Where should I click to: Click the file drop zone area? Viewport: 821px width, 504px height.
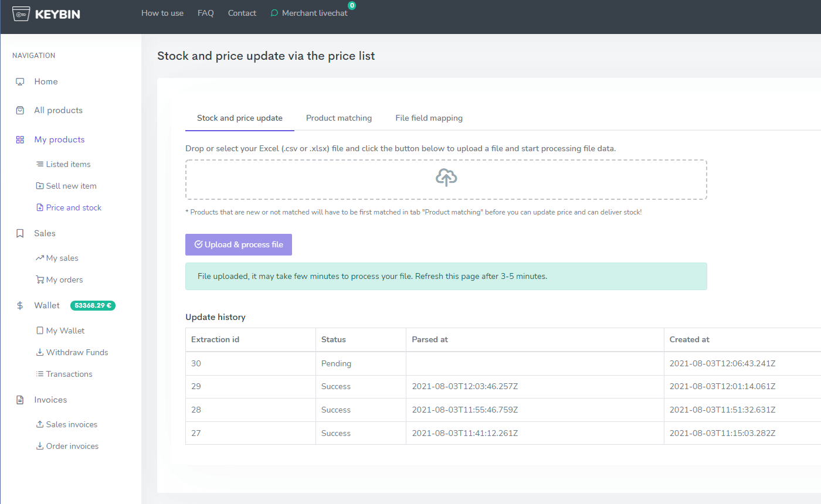click(446, 179)
